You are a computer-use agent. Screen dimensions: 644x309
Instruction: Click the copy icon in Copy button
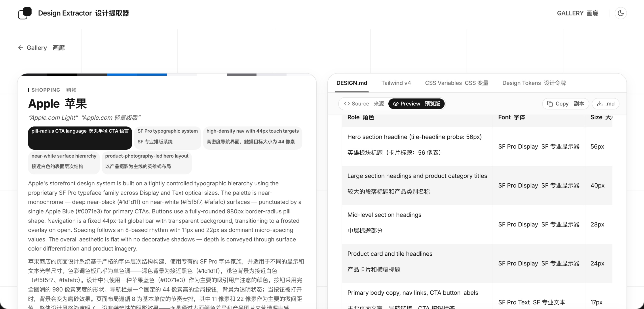click(x=550, y=104)
